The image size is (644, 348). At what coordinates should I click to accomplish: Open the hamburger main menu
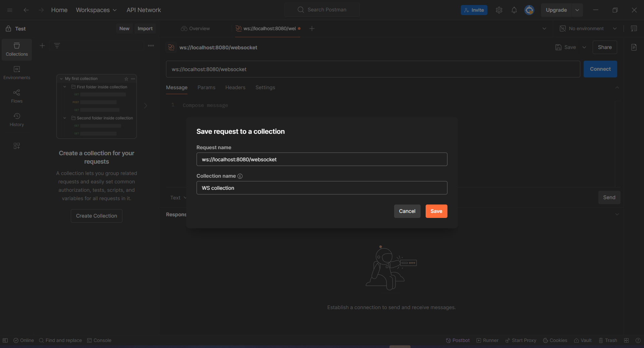pyautogui.click(x=10, y=10)
